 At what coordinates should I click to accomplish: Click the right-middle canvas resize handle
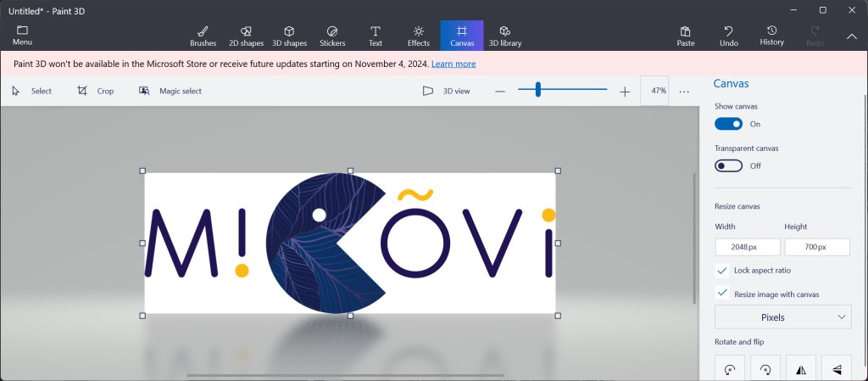(x=558, y=243)
